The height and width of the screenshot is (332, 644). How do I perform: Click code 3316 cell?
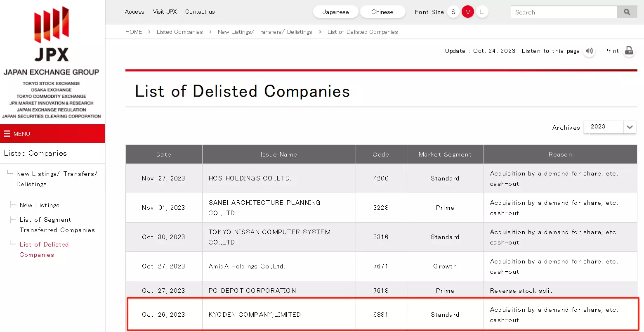coord(381,237)
